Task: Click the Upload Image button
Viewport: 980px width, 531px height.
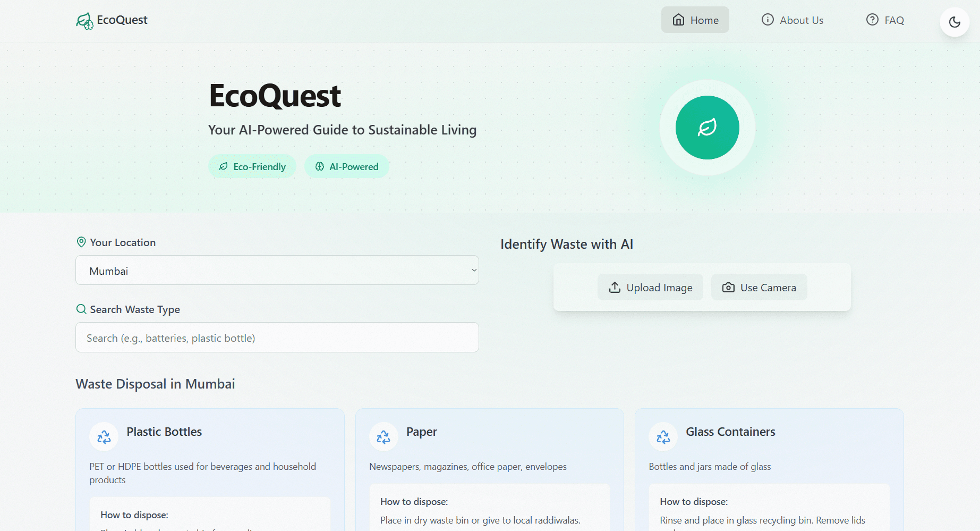Action: pyautogui.click(x=650, y=287)
